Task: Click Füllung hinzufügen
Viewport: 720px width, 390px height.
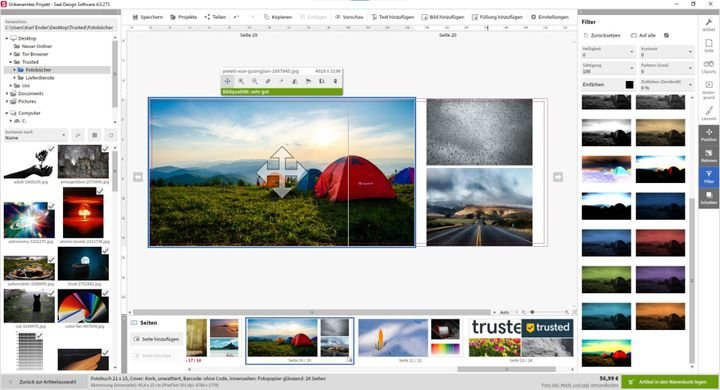Action: [x=497, y=17]
